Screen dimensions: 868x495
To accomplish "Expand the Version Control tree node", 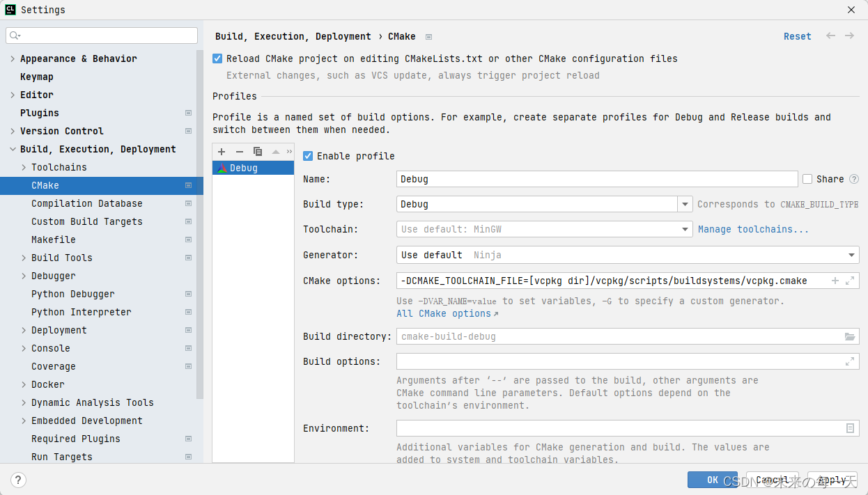I will (13, 131).
